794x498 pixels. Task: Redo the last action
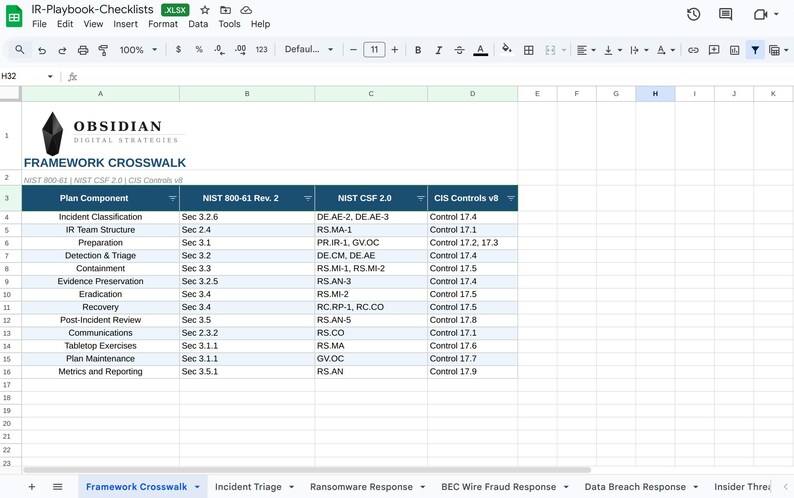pyautogui.click(x=62, y=50)
